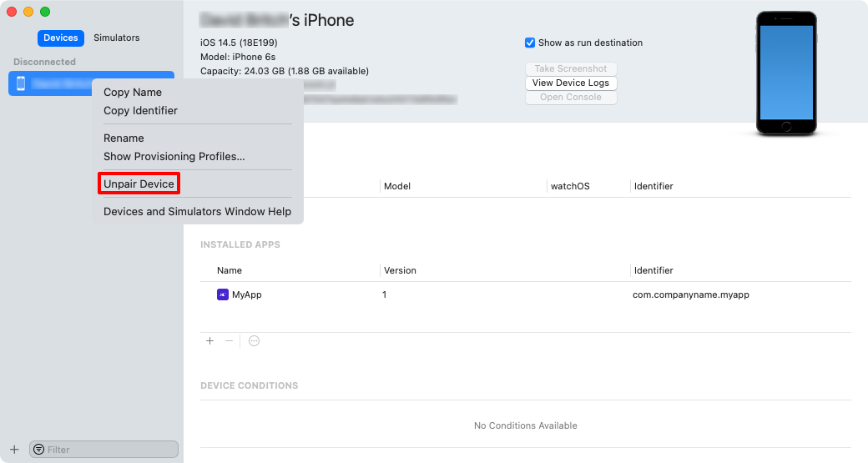The width and height of the screenshot is (868, 463).
Task: Select Rename in the context menu
Action: click(124, 138)
